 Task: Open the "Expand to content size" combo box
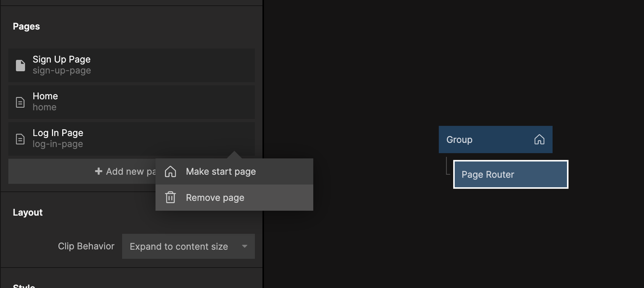coord(179,246)
